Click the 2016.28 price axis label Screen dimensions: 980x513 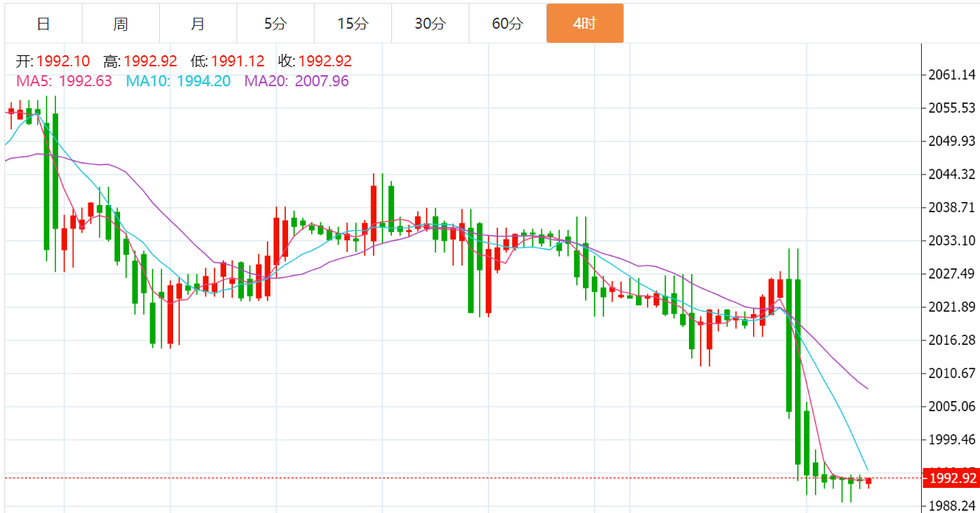953,341
